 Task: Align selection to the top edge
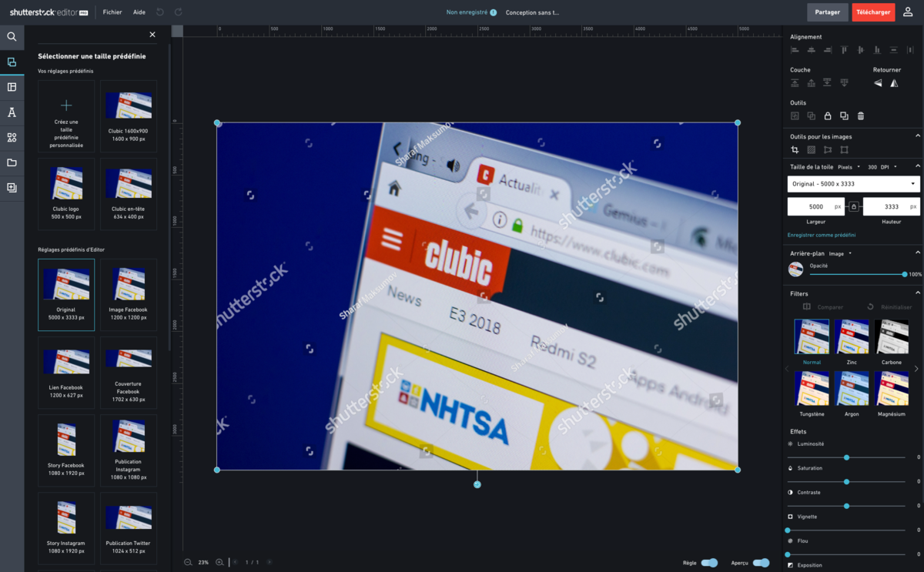point(845,50)
